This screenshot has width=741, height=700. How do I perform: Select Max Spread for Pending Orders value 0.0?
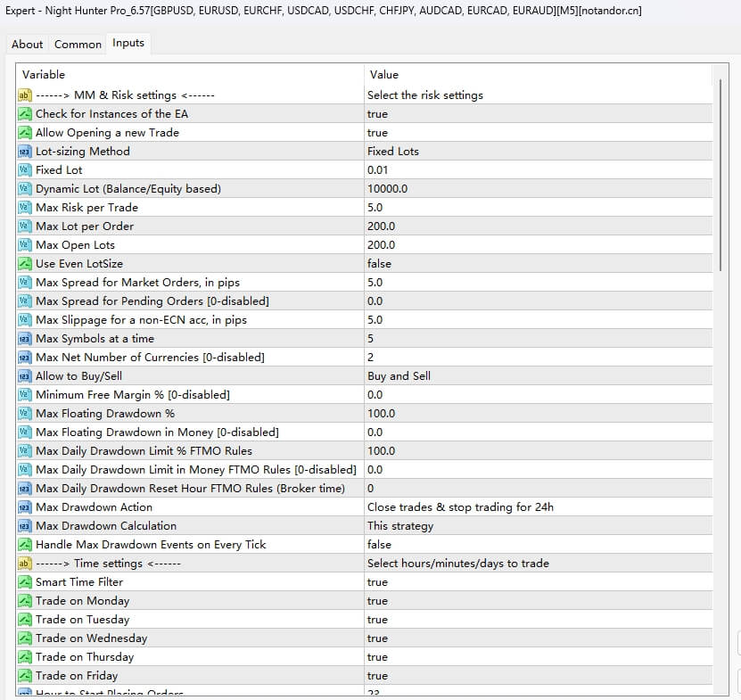coord(539,301)
